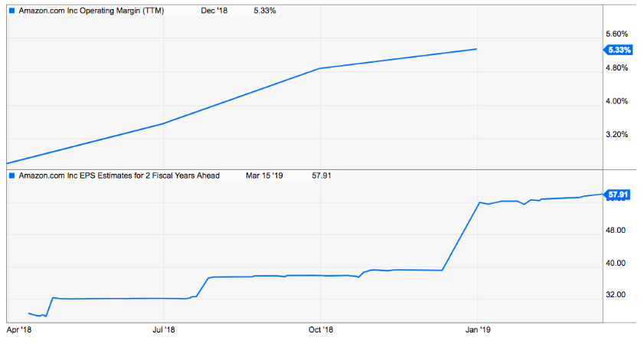Click the operating margin line's final Jan '19 point
This screenshot has height=344, width=644.
(x=476, y=49)
